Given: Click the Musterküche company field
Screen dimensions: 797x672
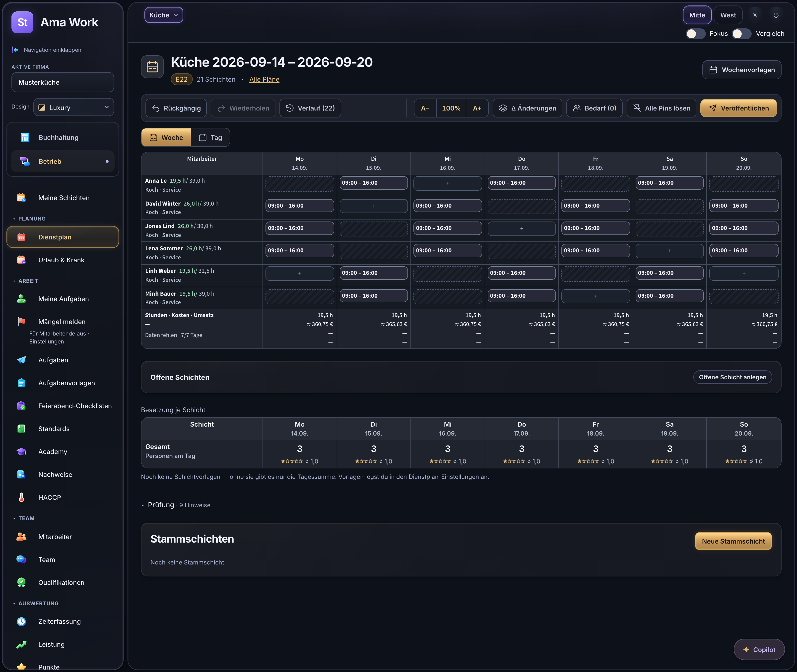Looking at the screenshot, I should [63, 82].
